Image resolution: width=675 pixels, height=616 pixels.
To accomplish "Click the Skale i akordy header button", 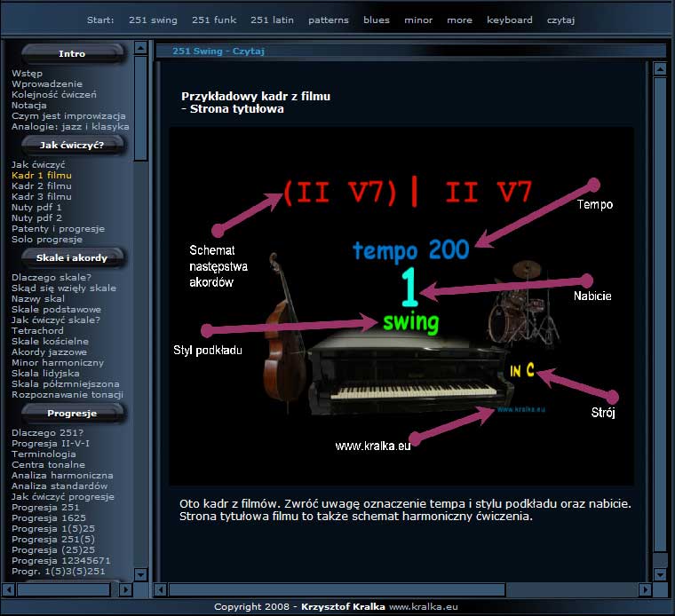I will [x=72, y=258].
